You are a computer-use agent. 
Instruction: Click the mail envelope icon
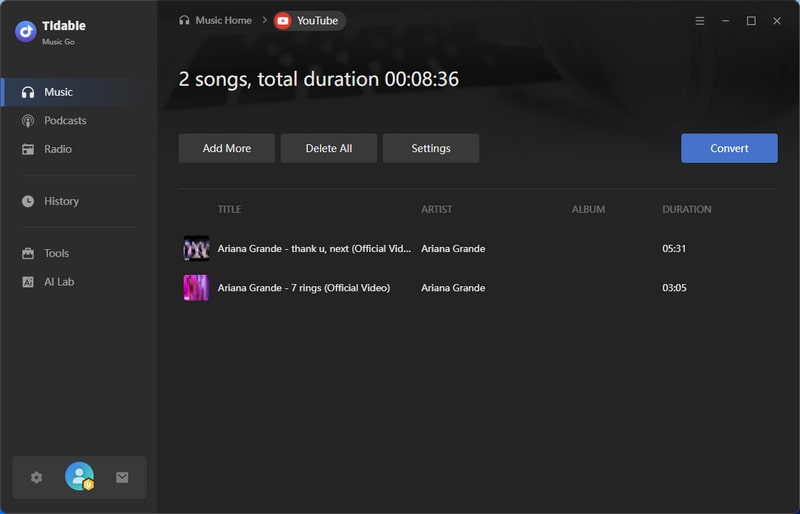point(122,477)
